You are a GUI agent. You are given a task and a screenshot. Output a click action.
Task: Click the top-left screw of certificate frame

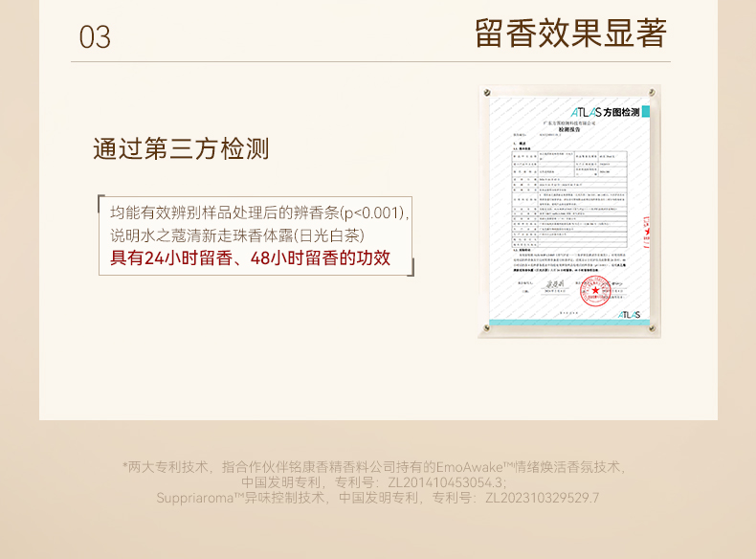click(487, 93)
